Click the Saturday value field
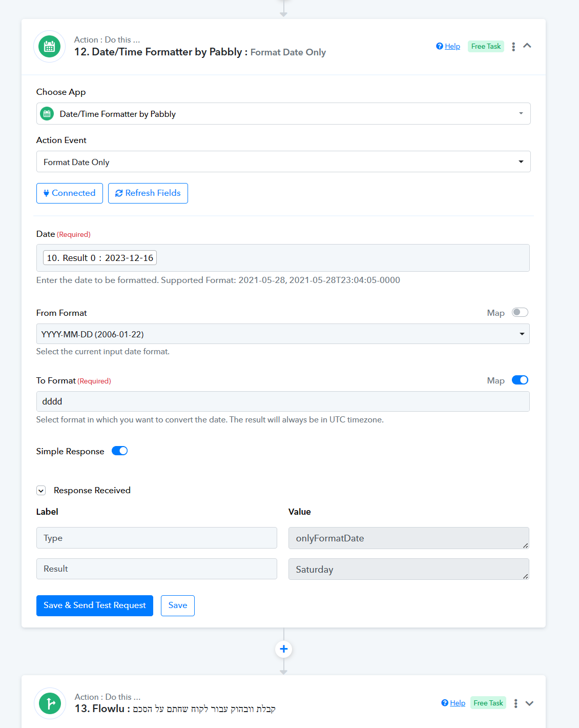The image size is (579, 728). point(409,570)
